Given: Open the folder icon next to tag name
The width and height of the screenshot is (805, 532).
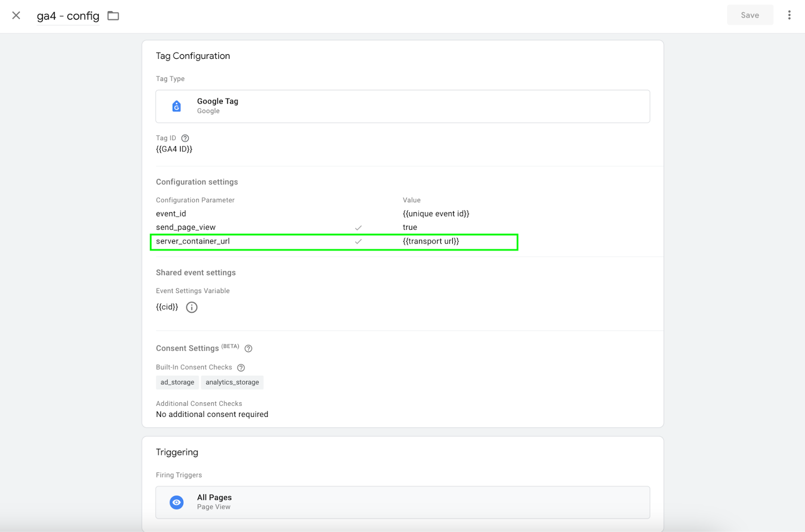Looking at the screenshot, I should click(x=113, y=16).
